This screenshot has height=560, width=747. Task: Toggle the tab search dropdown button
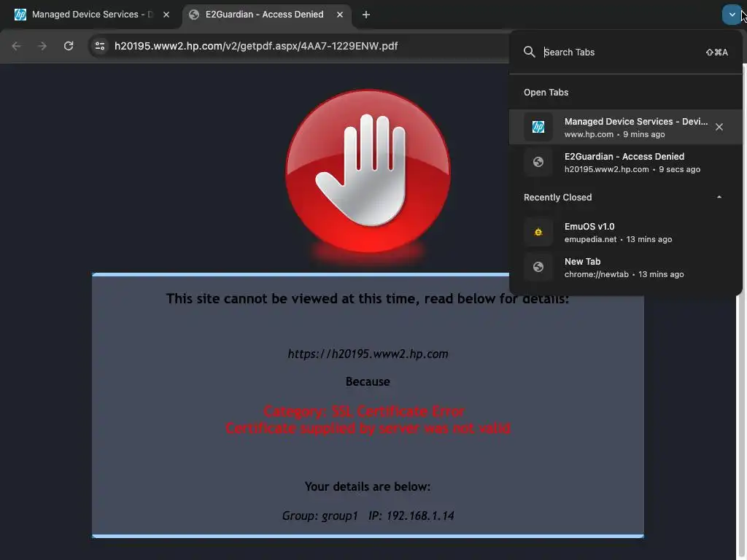(x=732, y=15)
